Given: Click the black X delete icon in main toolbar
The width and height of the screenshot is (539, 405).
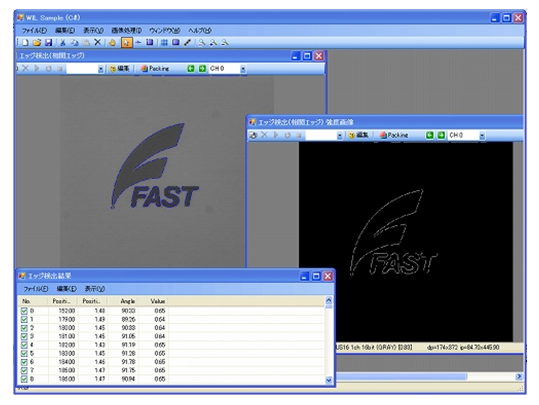Looking at the screenshot, I should [x=98, y=42].
